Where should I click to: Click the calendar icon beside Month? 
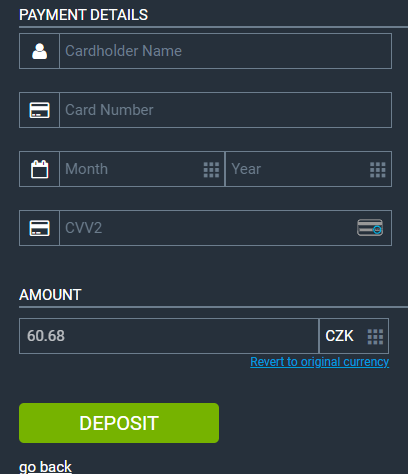(x=39, y=169)
